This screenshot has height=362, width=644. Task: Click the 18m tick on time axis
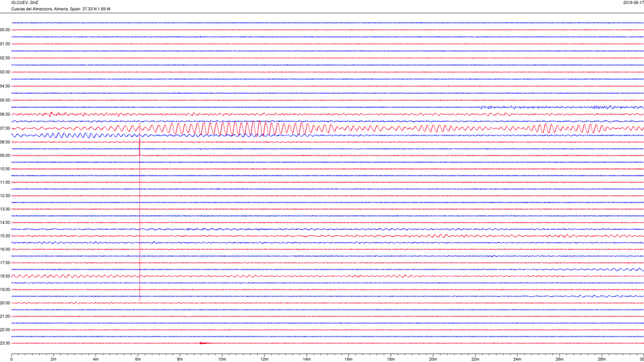[391, 359]
